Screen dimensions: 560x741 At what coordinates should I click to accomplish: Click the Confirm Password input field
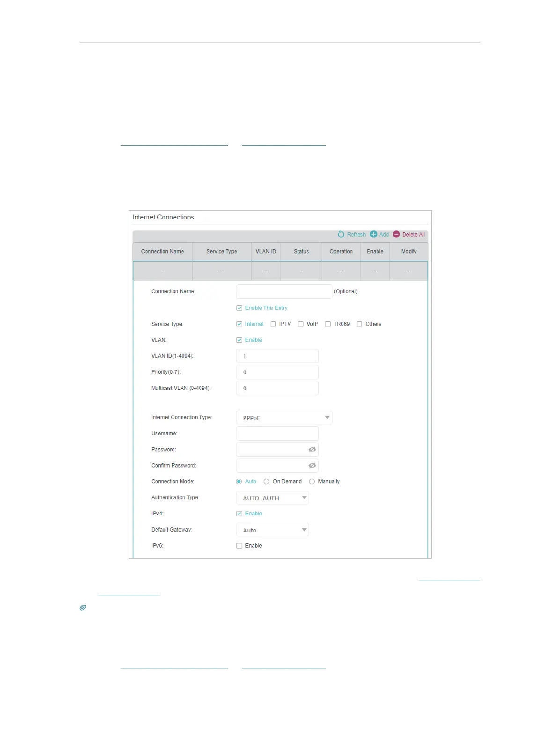coord(277,466)
